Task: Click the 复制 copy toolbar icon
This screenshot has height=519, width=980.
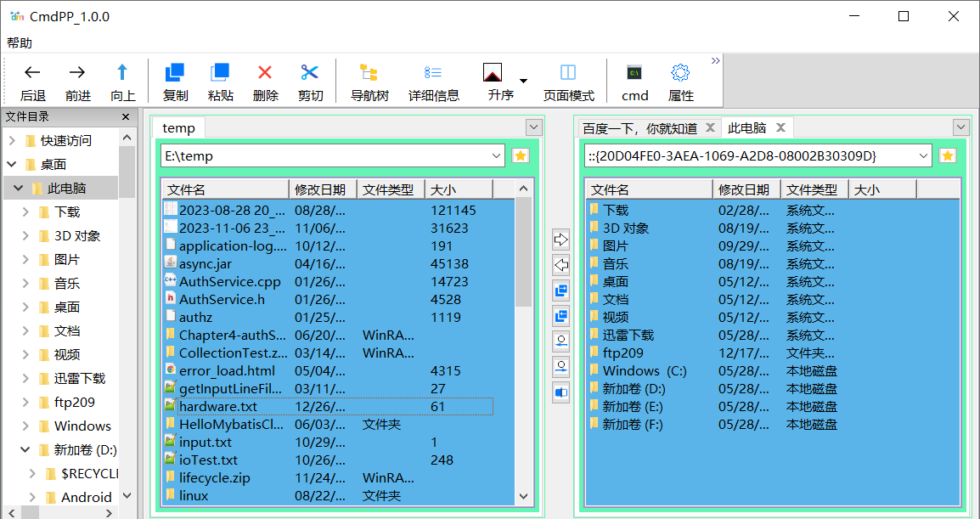Action: click(175, 72)
